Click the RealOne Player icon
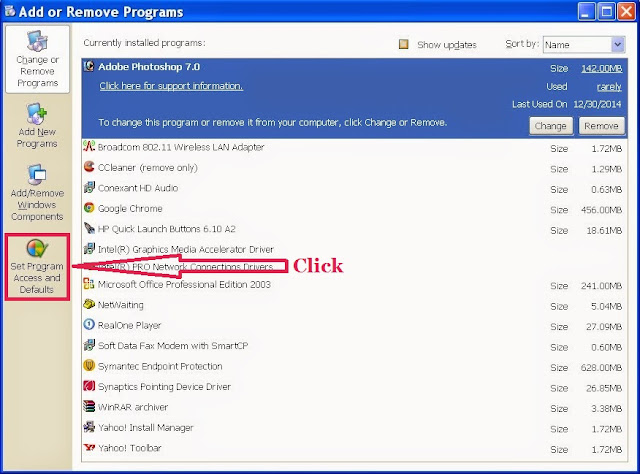The width and height of the screenshot is (640, 474). click(89, 325)
